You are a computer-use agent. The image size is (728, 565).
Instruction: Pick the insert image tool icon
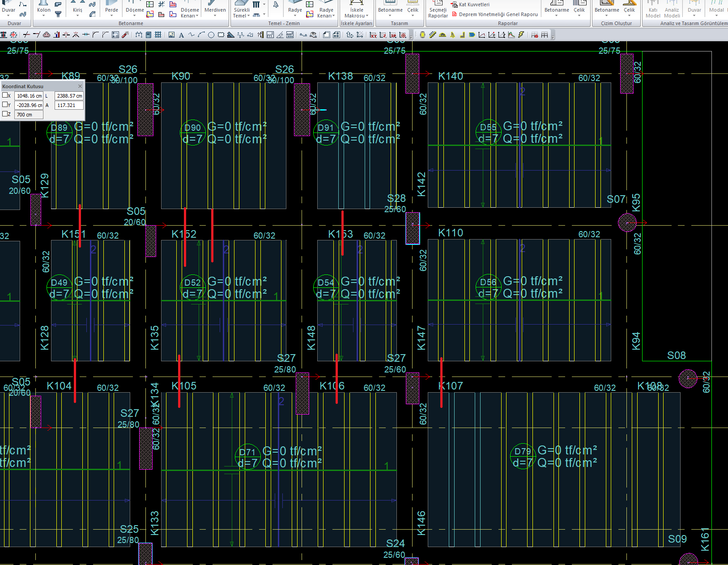171,35
